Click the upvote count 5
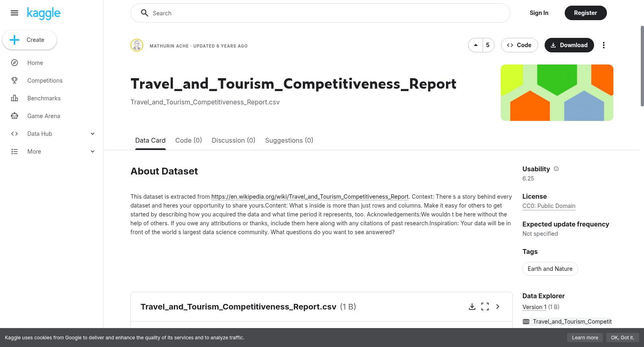This screenshot has width=644, height=347. (x=488, y=45)
